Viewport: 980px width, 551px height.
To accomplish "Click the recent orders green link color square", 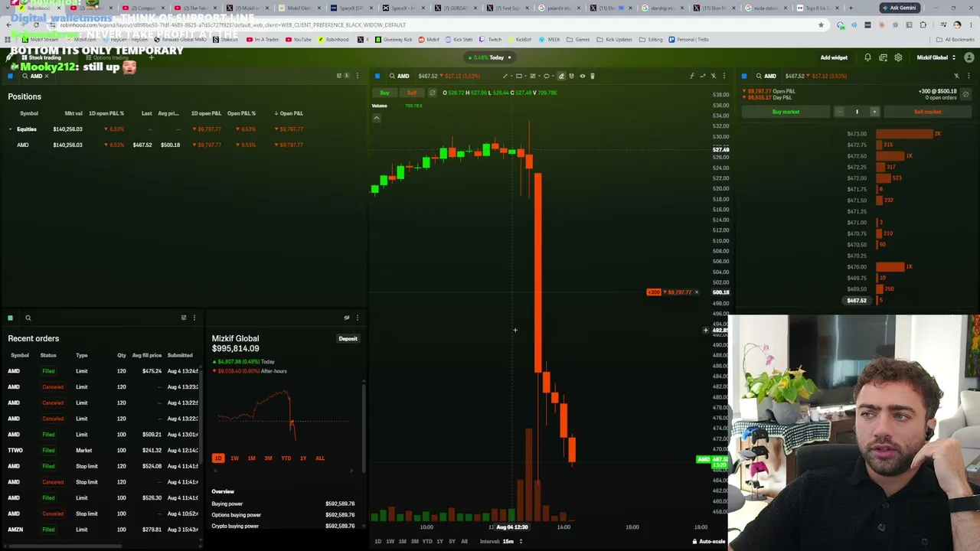I will point(11,318).
